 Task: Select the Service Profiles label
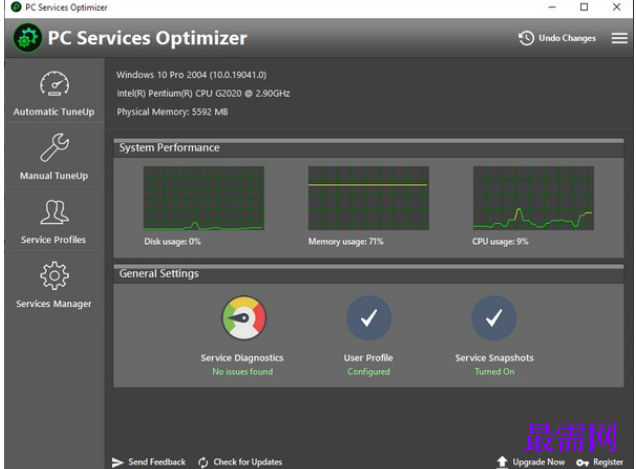point(54,240)
